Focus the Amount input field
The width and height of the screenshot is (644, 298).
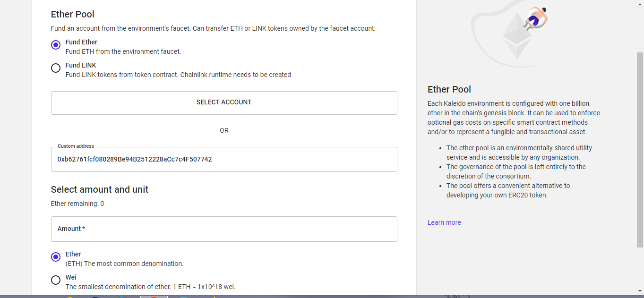(224, 229)
